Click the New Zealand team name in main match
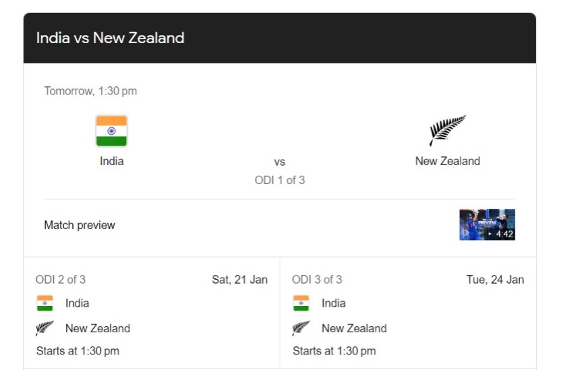The image size is (588, 370). tap(447, 161)
